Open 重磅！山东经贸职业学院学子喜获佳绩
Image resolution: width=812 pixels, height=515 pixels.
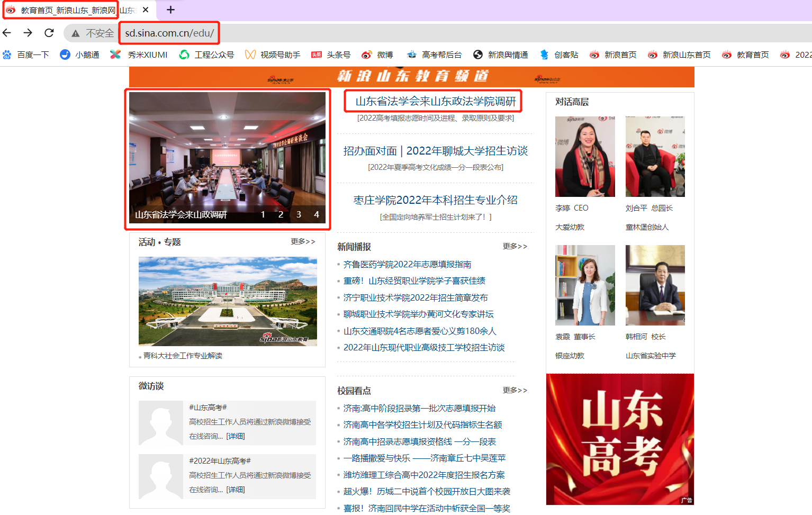414,281
